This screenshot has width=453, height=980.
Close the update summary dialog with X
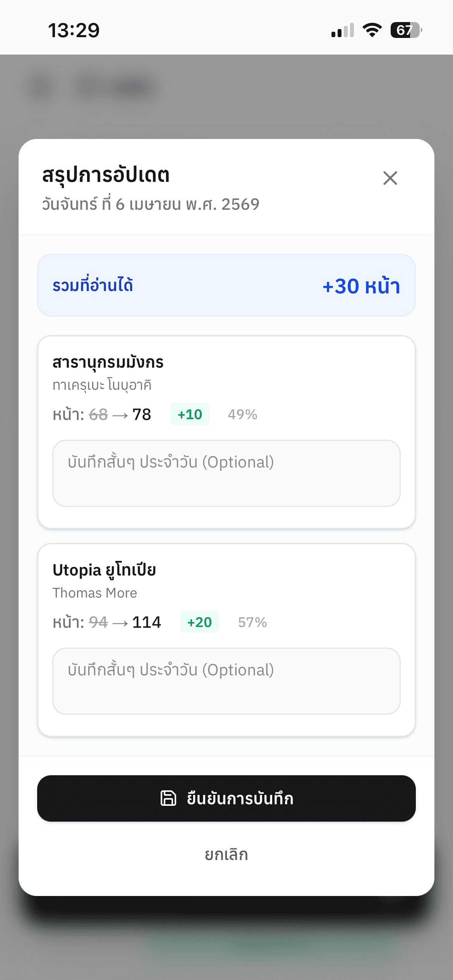(390, 178)
